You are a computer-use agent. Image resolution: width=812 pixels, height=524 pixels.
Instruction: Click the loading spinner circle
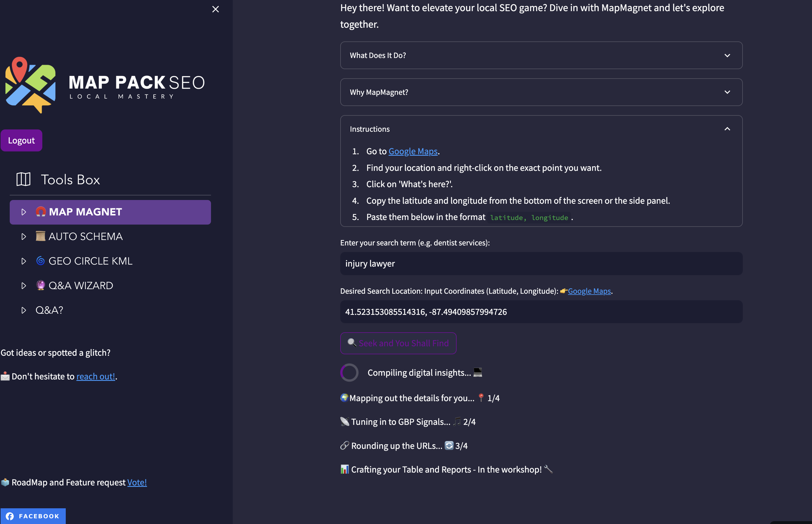[349, 373]
